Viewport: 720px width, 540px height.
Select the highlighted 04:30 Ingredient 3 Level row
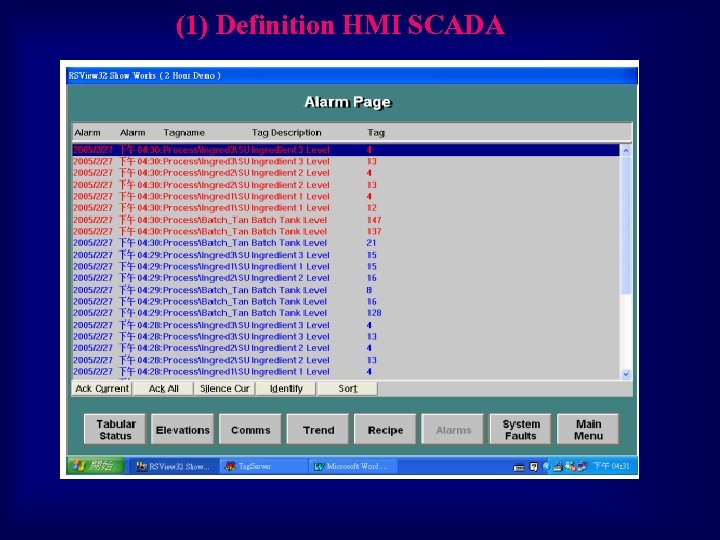point(346,150)
